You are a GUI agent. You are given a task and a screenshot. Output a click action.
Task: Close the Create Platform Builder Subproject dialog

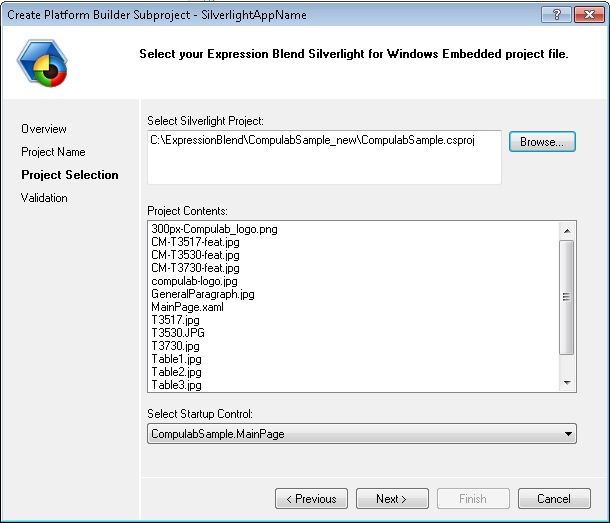tap(589, 15)
